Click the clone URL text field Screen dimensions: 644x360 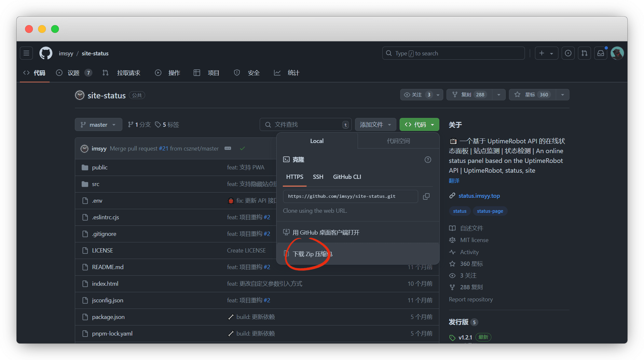click(350, 196)
